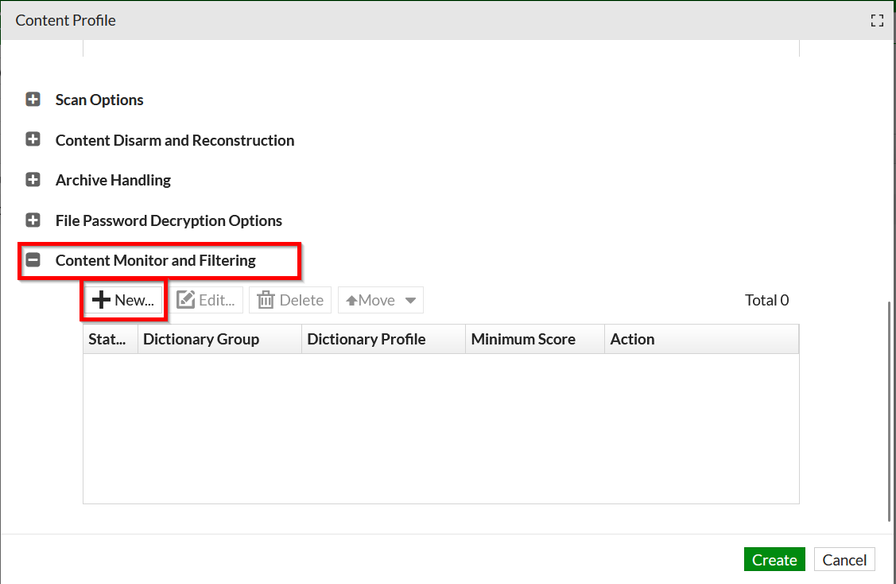Click the New... plus button
Screen dimensions: 896x584
click(123, 300)
